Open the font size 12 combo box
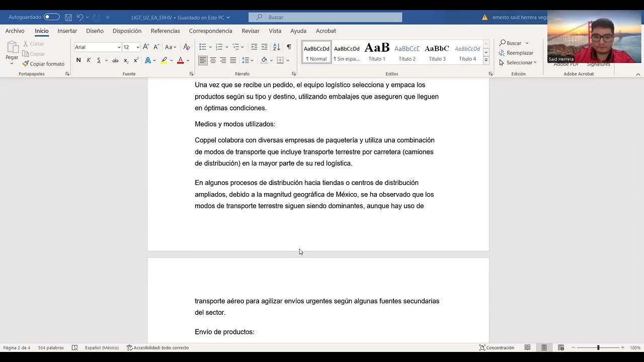 click(x=131, y=47)
